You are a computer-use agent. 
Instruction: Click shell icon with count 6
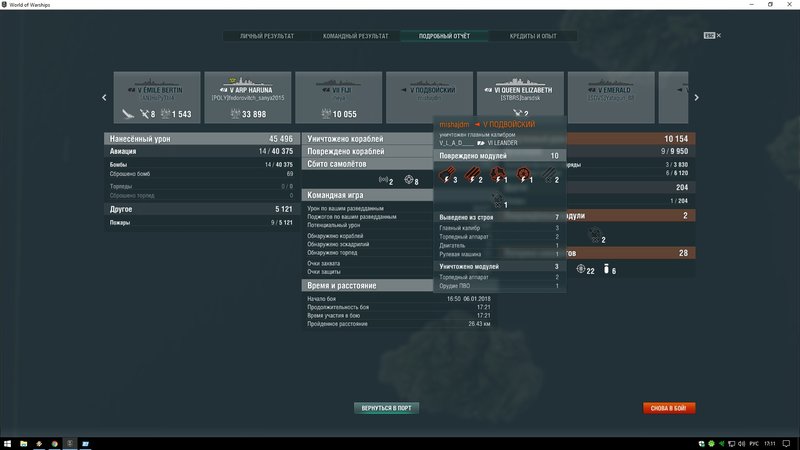click(x=606, y=269)
